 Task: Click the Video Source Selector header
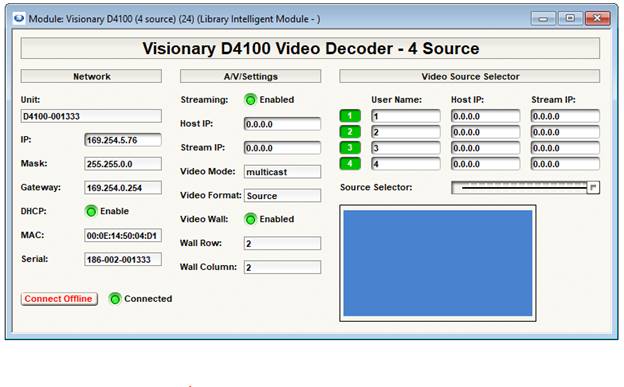[470, 76]
